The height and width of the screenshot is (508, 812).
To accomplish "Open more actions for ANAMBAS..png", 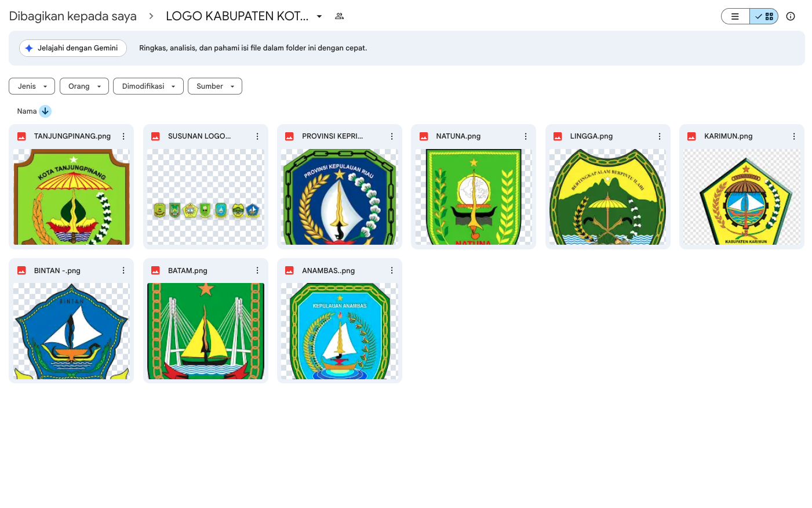I will coord(392,270).
